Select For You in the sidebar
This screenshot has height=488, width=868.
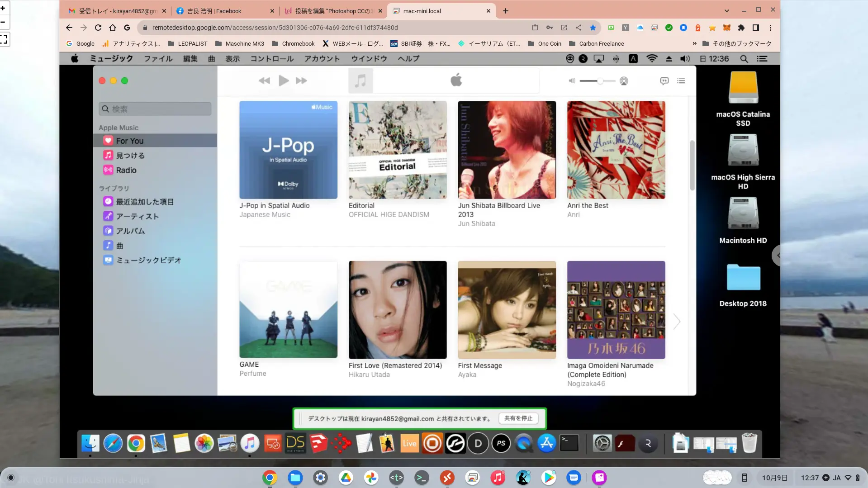point(155,141)
